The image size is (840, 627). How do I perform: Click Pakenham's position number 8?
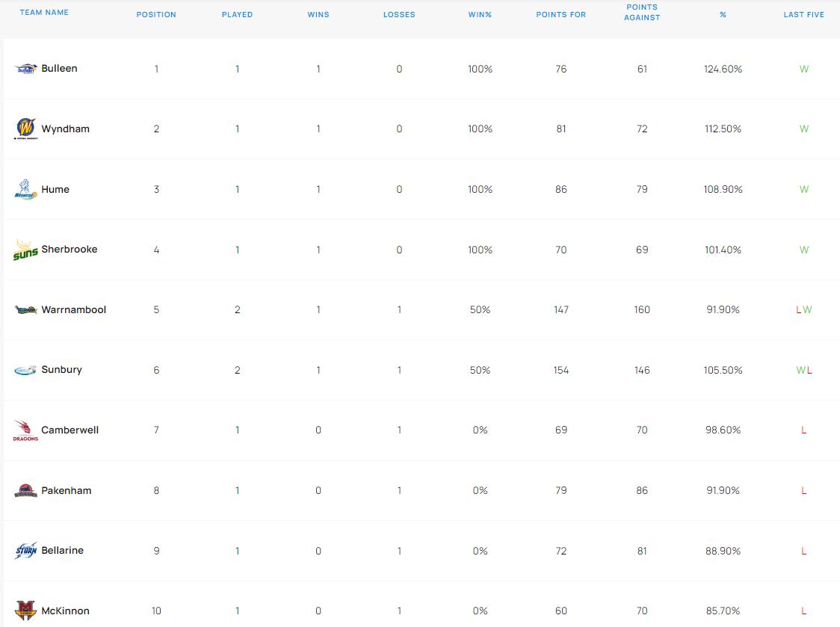click(x=156, y=490)
